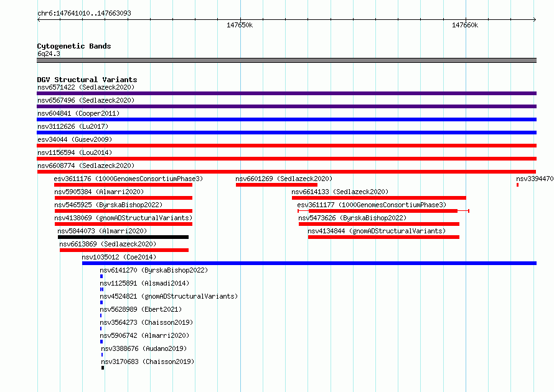Click the left arrow end of the ruler

pos(39,20)
